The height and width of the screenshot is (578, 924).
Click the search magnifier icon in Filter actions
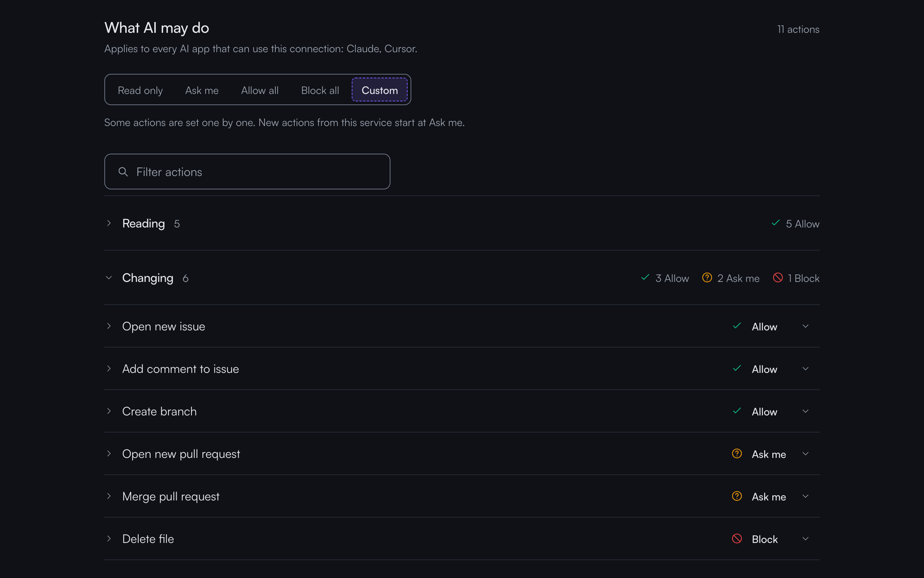tap(123, 172)
